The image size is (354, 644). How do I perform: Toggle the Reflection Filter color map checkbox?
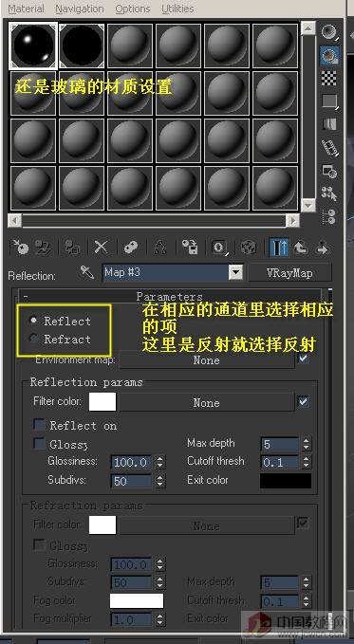pyautogui.click(x=303, y=401)
